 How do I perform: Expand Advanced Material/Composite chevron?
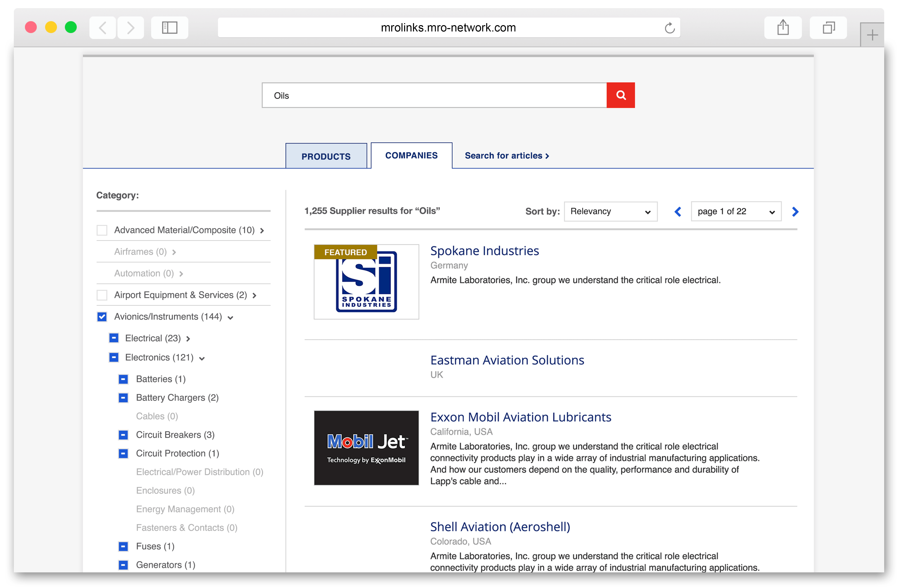[262, 230]
